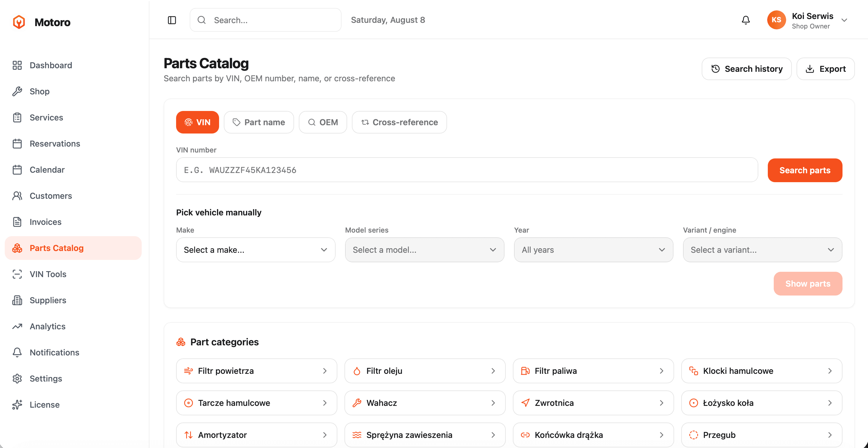The image size is (868, 448).
Task: Expand Przegub category chevron
Action: [830, 435]
